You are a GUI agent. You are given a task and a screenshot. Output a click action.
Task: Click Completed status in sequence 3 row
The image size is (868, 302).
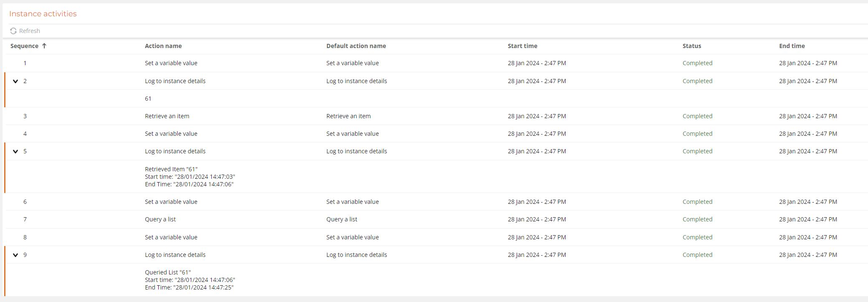[698, 116]
